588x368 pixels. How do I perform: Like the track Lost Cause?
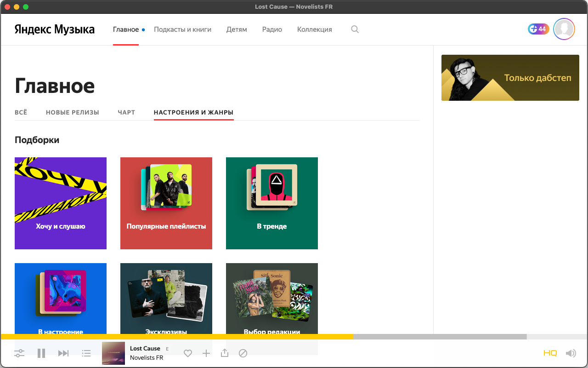(188, 353)
